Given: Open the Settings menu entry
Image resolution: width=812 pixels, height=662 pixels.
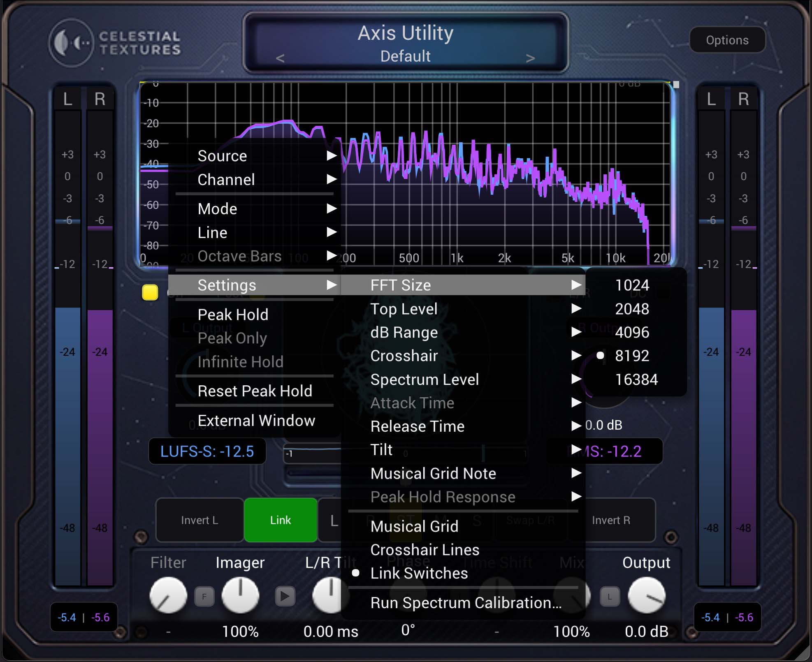Looking at the screenshot, I should [x=255, y=285].
